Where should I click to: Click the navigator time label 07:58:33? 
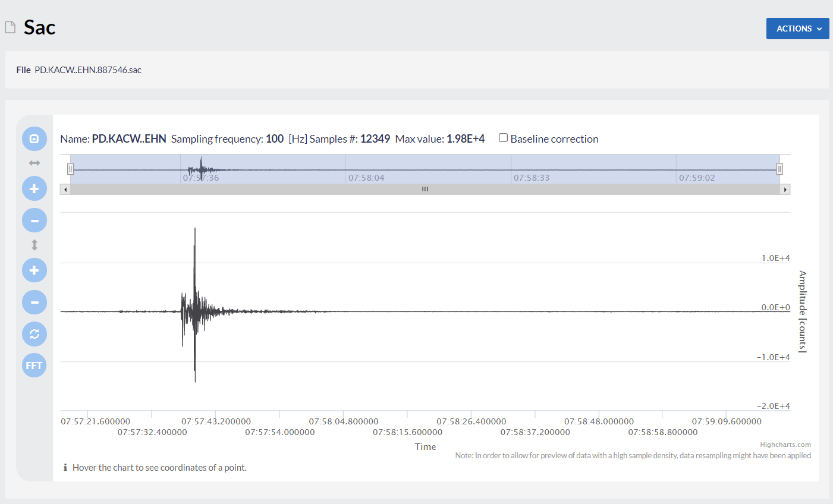532,178
